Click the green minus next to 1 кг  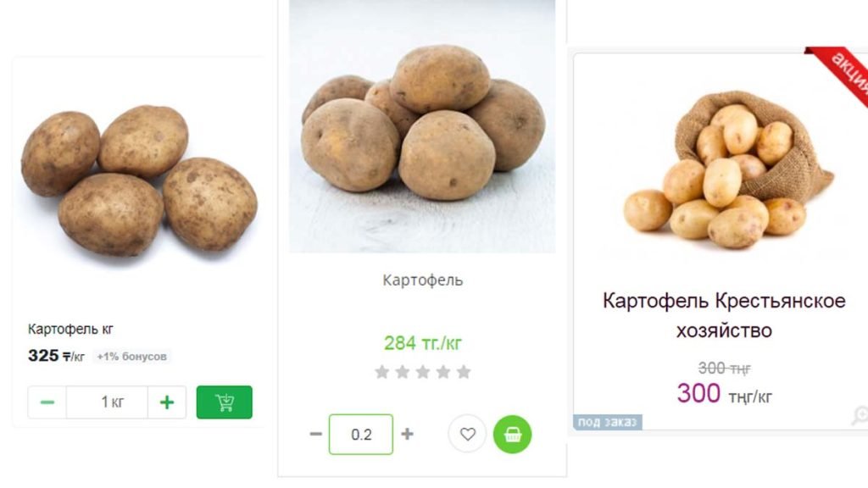(x=47, y=402)
